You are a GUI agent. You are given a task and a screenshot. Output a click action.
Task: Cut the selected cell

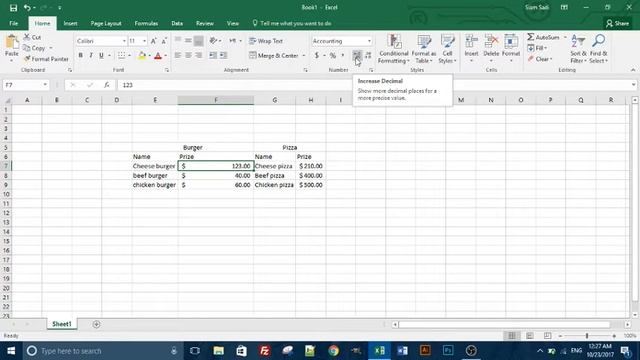[32, 37]
